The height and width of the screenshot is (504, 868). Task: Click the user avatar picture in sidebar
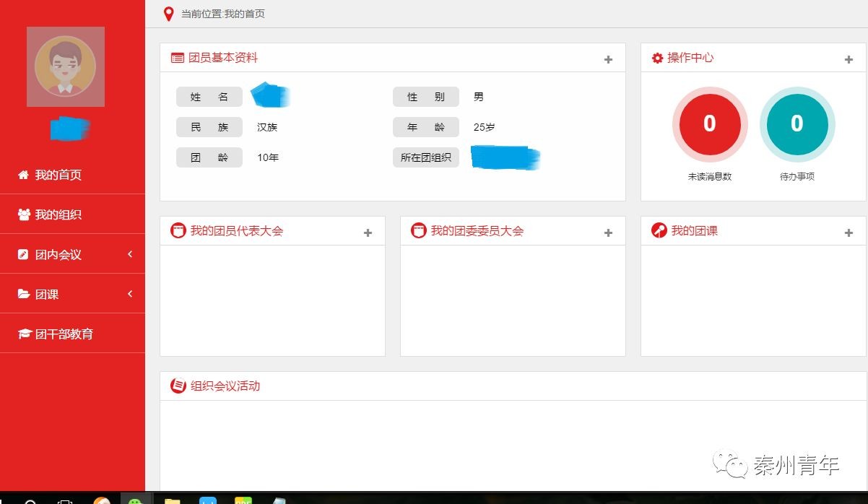pos(66,66)
